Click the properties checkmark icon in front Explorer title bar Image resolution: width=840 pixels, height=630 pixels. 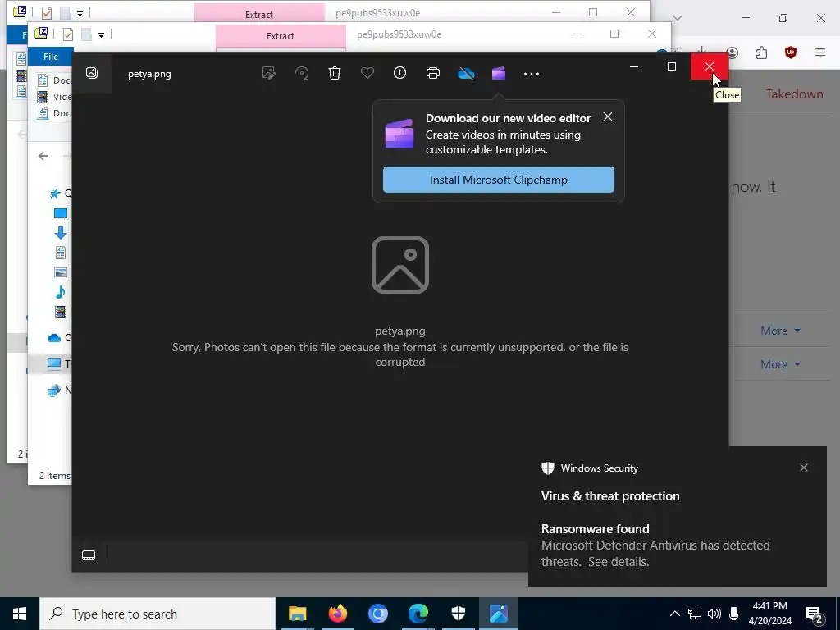point(67,34)
